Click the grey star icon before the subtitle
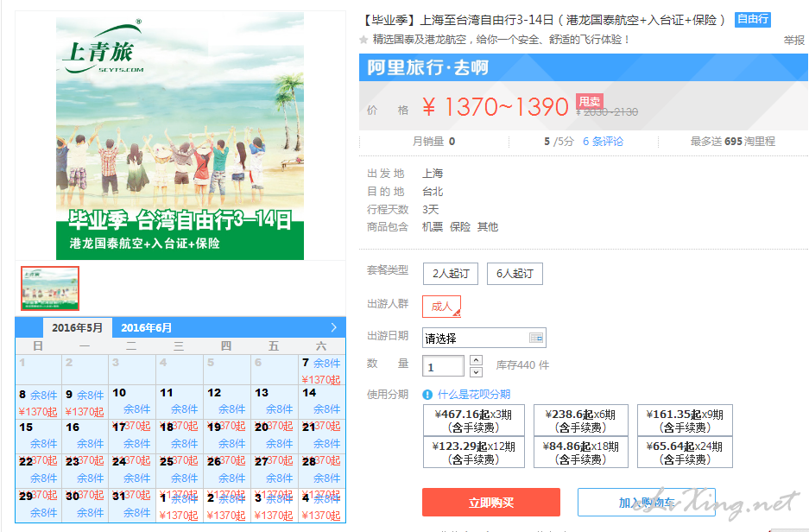This screenshot has height=532, width=809. click(363, 40)
